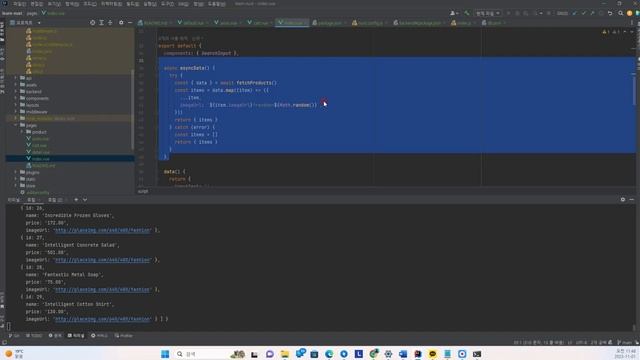Collapse the pages folder
Viewport: 640px width, 360px height.
(16, 125)
